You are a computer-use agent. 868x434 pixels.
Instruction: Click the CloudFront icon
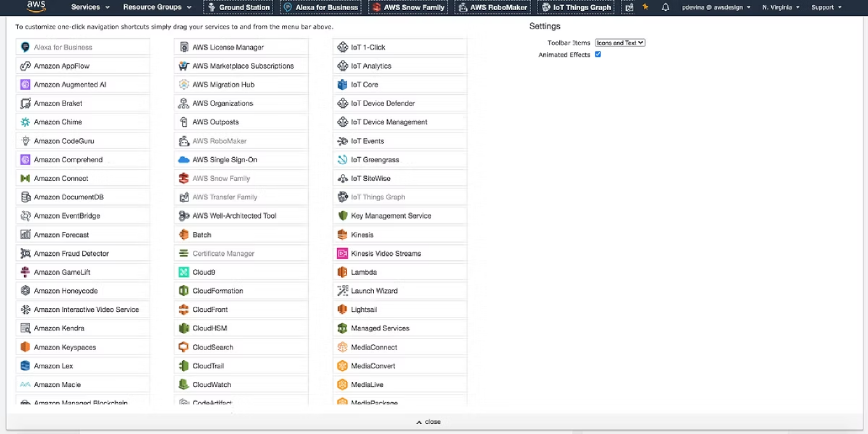click(x=184, y=309)
